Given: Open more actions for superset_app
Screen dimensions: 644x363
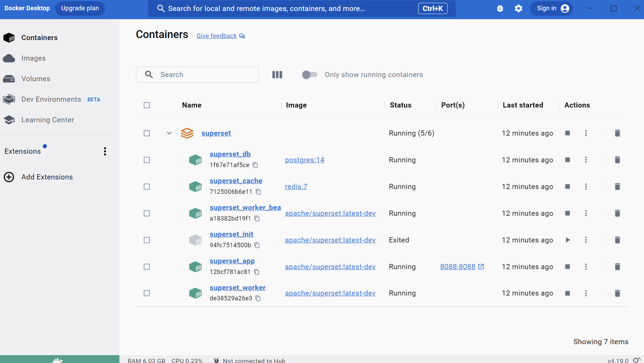Looking at the screenshot, I should (586, 267).
